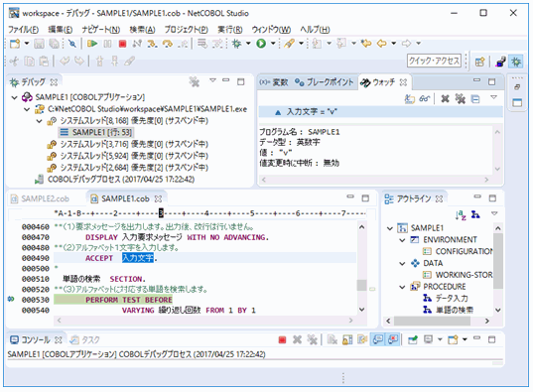Click the Remove Launch icon in the Console
The image size is (533, 392).
[x=297, y=339]
